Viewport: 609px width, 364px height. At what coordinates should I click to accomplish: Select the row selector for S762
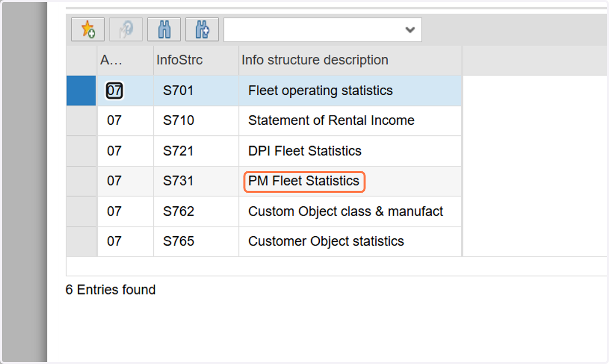pos(81,211)
